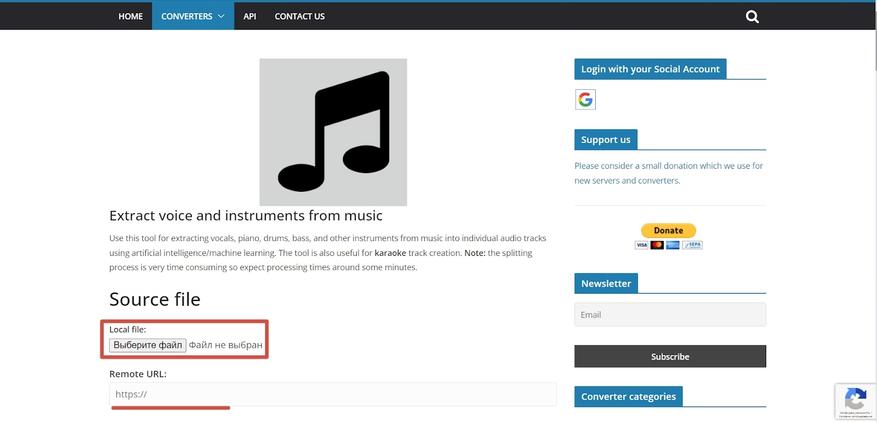Open the API menu item
877x422 pixels.
pyautogui.click(x=250, y=16)
